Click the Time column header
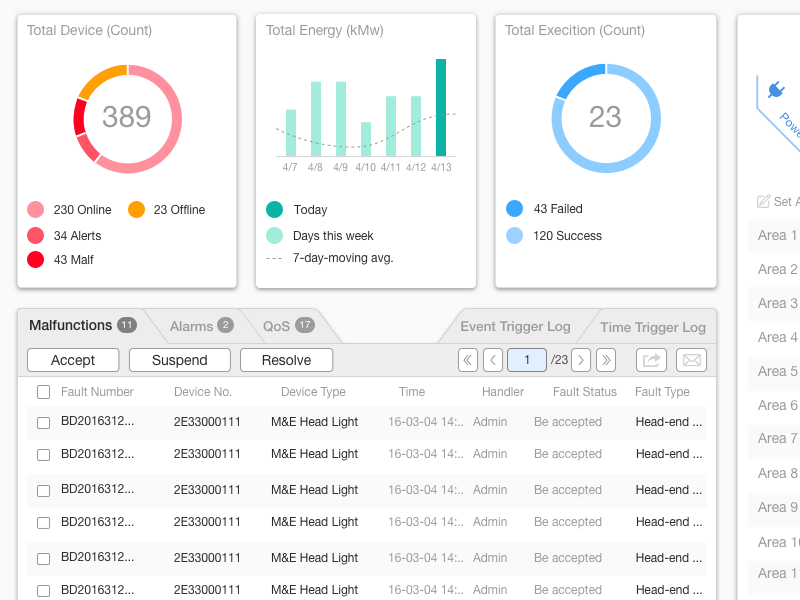 coord(412,392)
